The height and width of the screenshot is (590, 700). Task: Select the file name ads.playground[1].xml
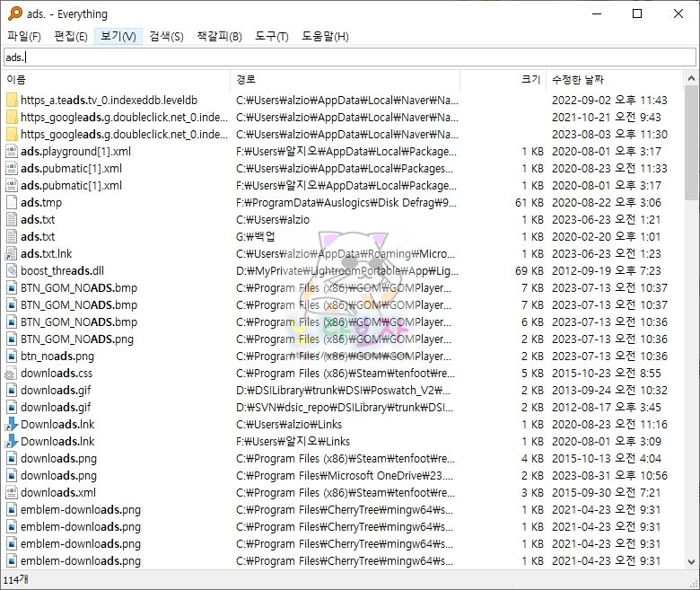point(75,152)
